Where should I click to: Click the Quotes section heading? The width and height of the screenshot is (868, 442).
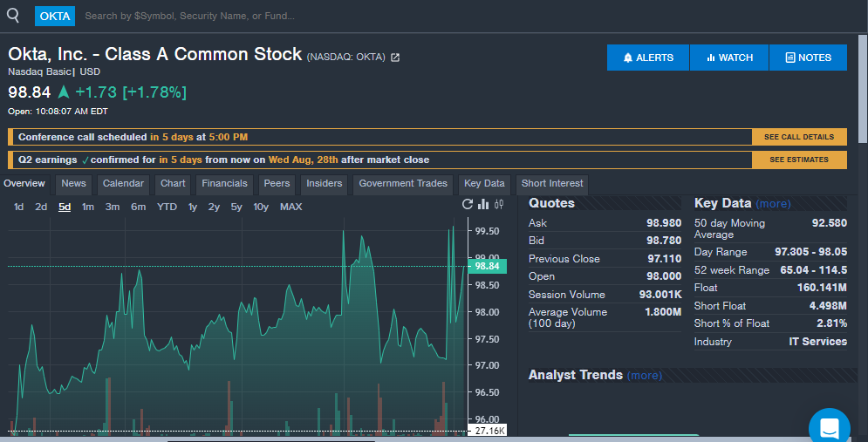point(551,203)
